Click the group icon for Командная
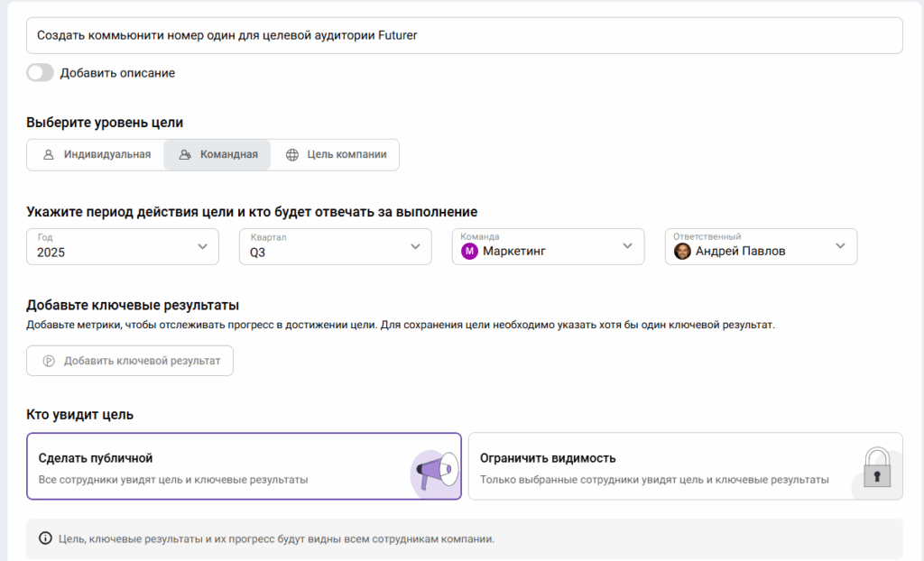 [185, 154]
